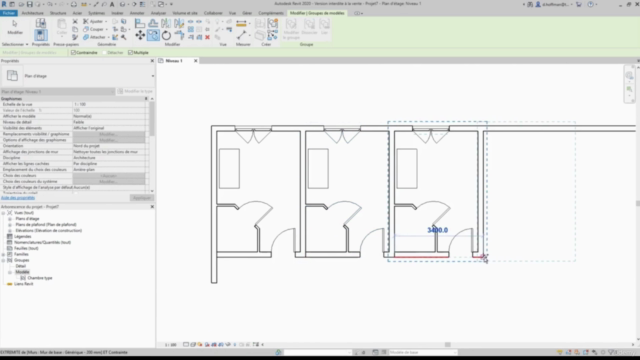Open the Aide des propriétés link
Viewport: 640px width, 360px height.
[18, 198]
